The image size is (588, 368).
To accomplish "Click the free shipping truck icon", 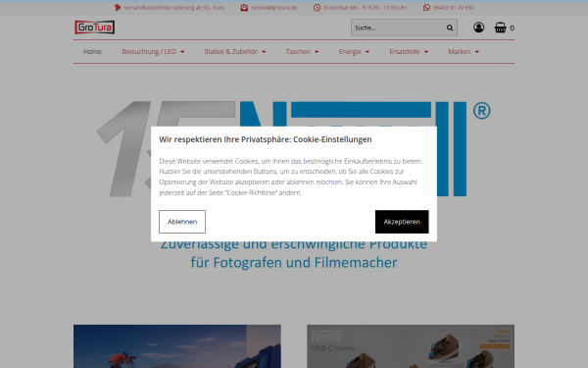I will coord(118,8).
